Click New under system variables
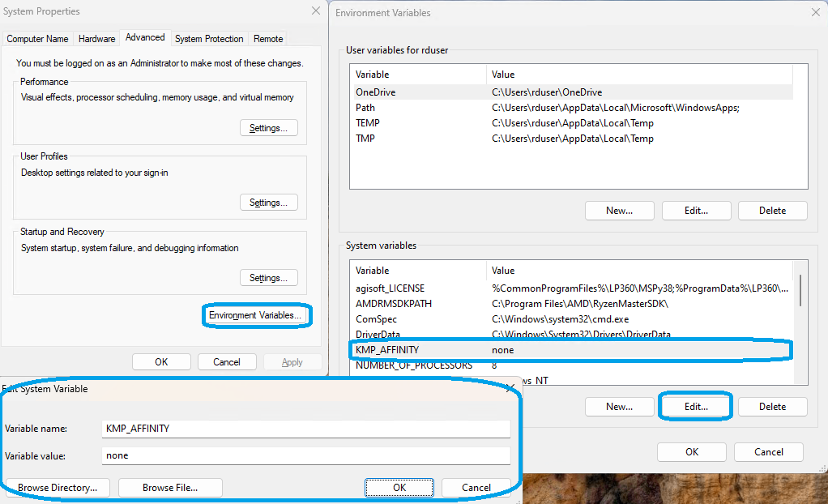Screen dimensions: 828x504 620,406
